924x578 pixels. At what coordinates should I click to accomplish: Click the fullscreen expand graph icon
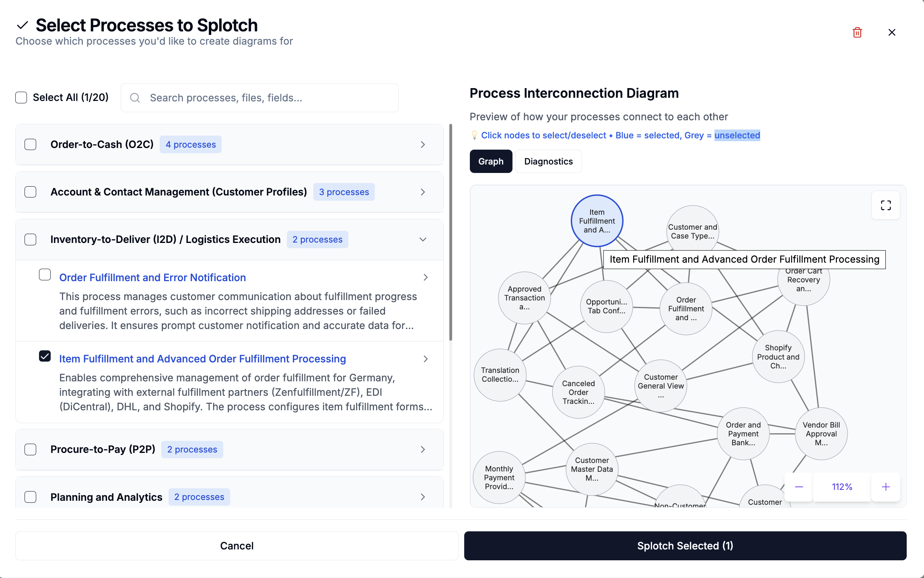pyautogui.click(x=886, y=205)
